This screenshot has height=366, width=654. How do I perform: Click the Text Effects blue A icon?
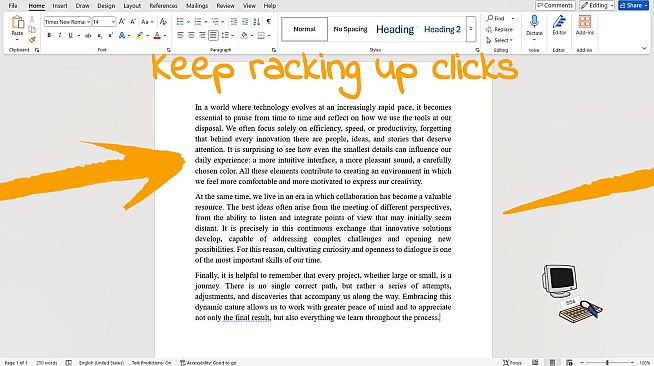pyautogui.click(x=122, y=35)
